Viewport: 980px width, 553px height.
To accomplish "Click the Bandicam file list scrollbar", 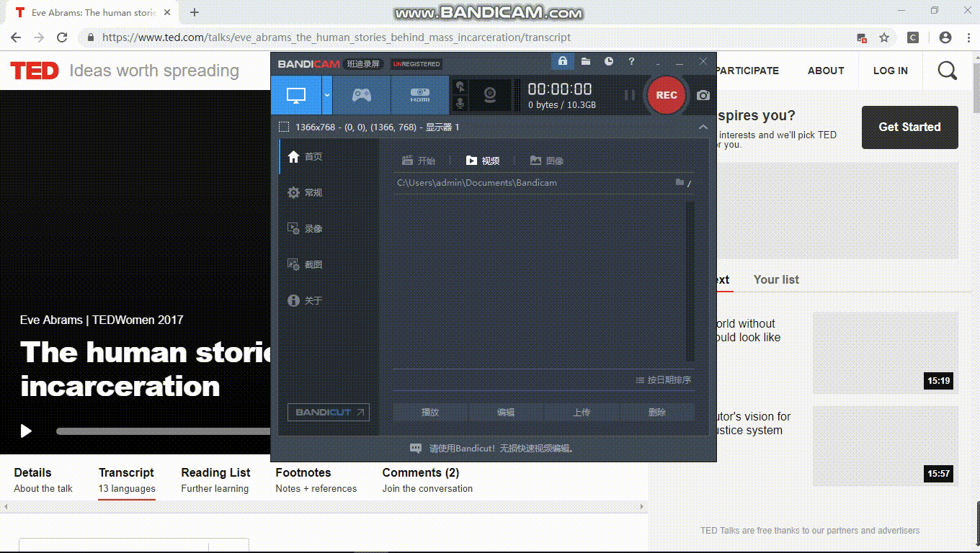I will [x=690, y=281].
